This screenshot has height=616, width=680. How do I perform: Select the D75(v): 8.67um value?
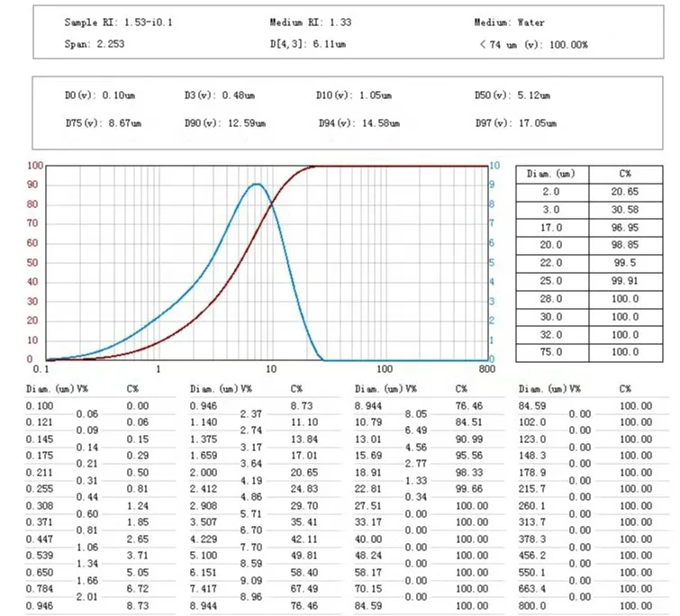click(x=103, y=123)
